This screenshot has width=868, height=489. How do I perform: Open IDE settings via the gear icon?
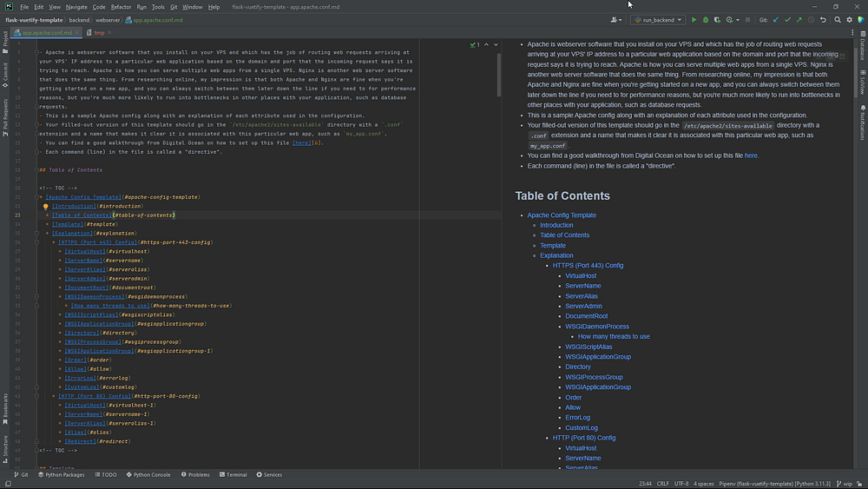[x=851, y=19]
